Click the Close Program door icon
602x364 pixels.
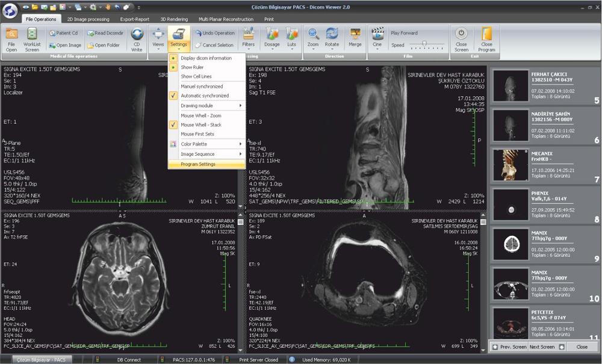[486, 33]
